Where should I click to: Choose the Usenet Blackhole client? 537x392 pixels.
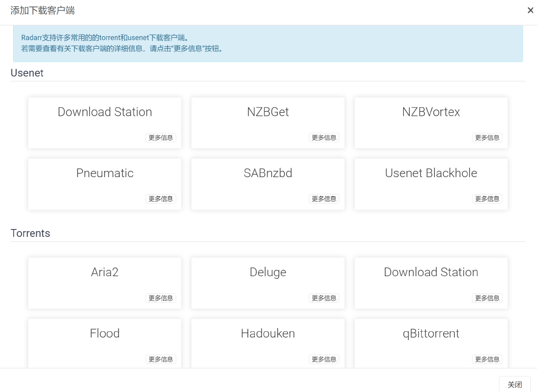[431, 184]
